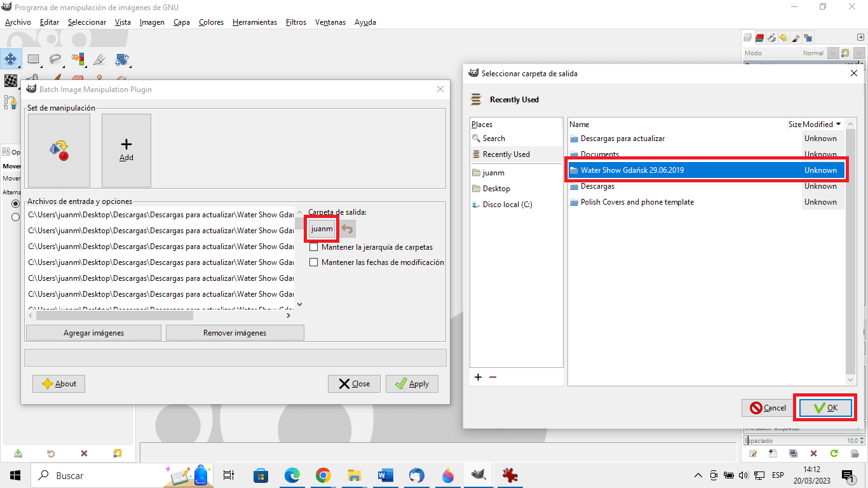Click the juanm output folder button

[322, 229]
